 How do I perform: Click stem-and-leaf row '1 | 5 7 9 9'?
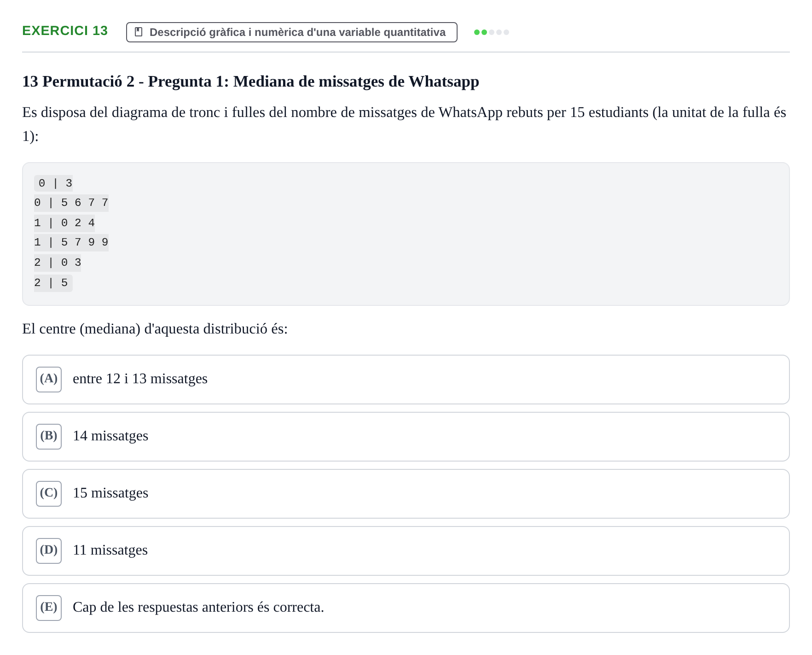pyautogui.click(x=71, y=242)
